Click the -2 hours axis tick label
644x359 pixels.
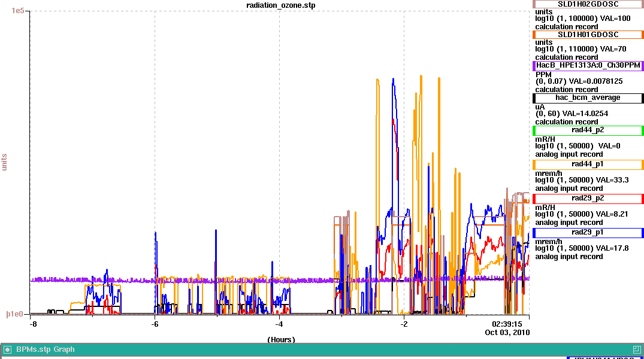coord(404,324)
